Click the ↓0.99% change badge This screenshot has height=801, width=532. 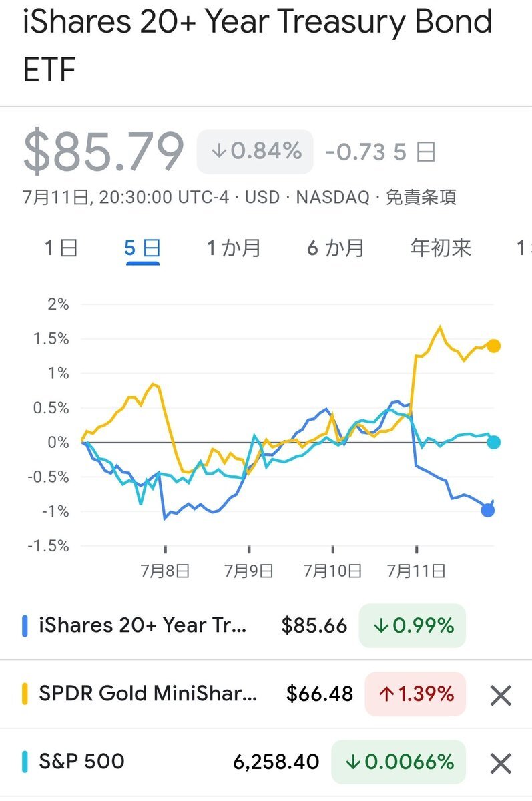click(413, 625)
